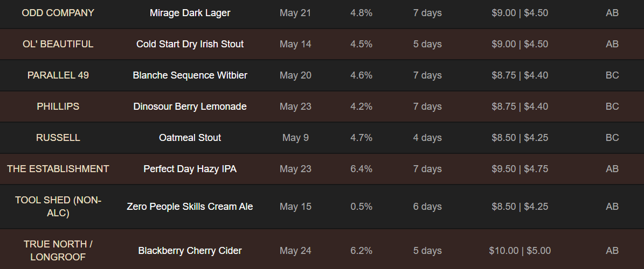The height and width of the screenshot is (269, 644).
Task: Click the $9.50 | $4.75 price
Action: 520,169
